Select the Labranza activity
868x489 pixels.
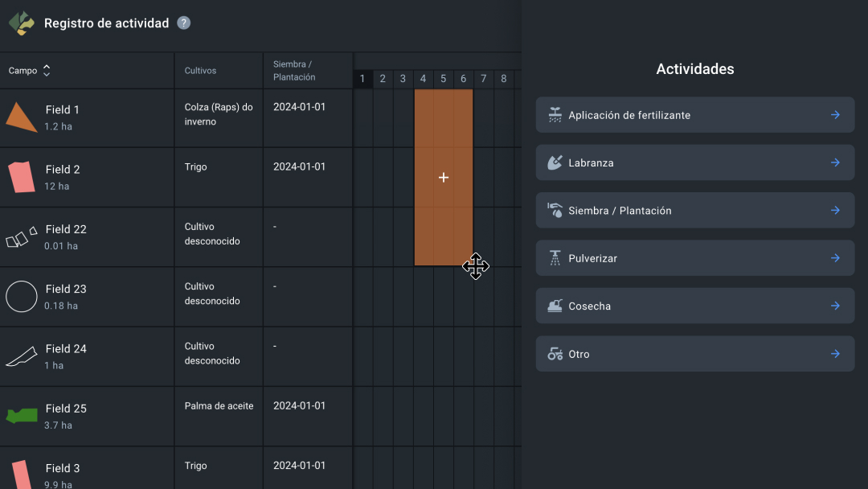pyautogui.click(x=694, y=162)
